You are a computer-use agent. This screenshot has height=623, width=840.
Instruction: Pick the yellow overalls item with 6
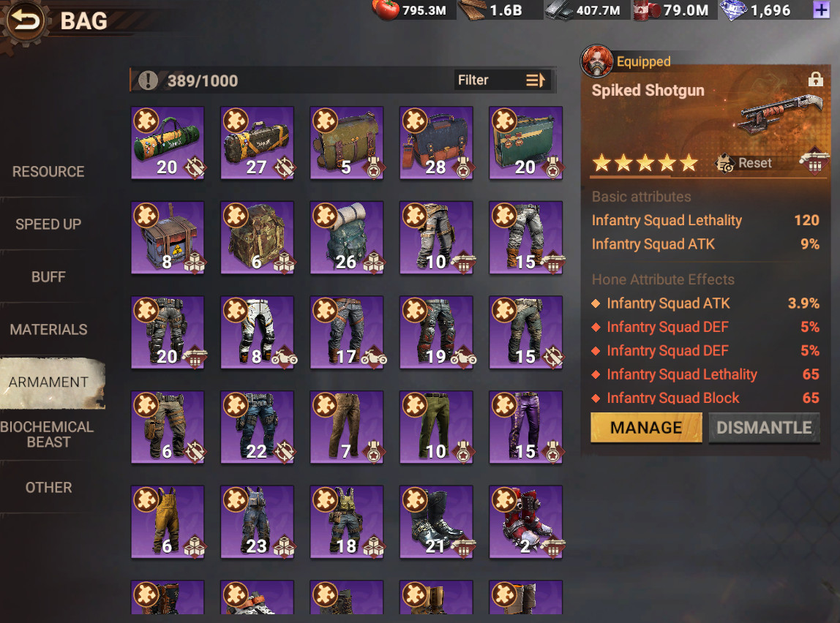point(168,522)
